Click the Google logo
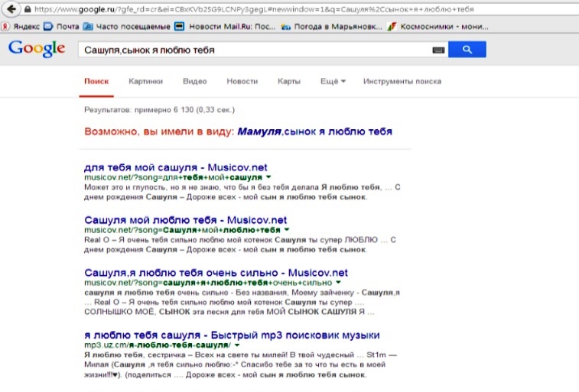The width and height of the screenshot is (579, 392). pos(37,49)
